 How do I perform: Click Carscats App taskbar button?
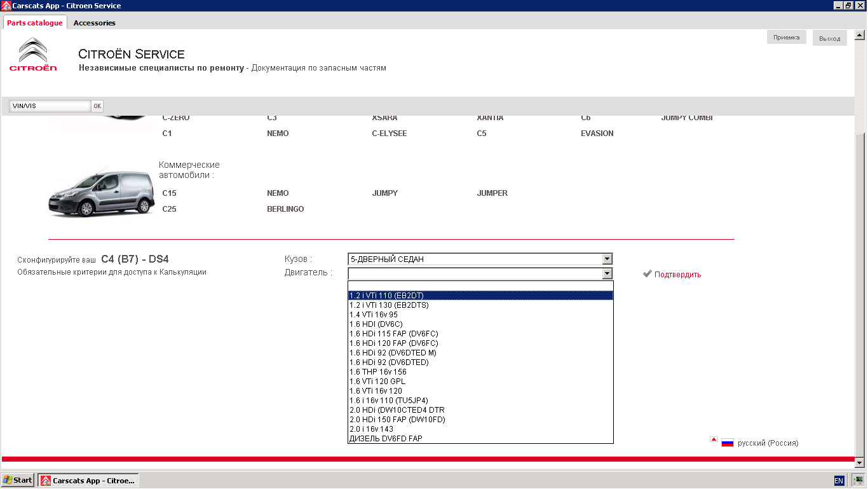coord(88,480)
